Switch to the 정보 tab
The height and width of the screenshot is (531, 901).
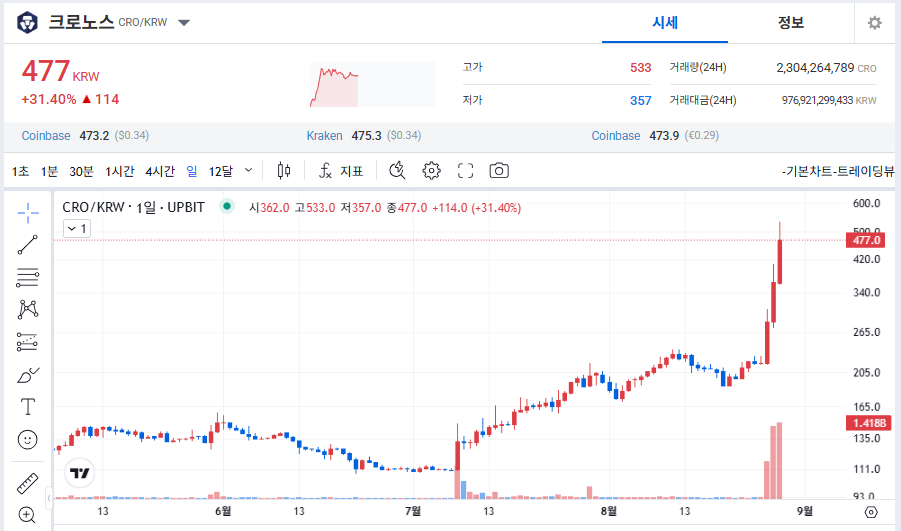[x=791, y=23]
